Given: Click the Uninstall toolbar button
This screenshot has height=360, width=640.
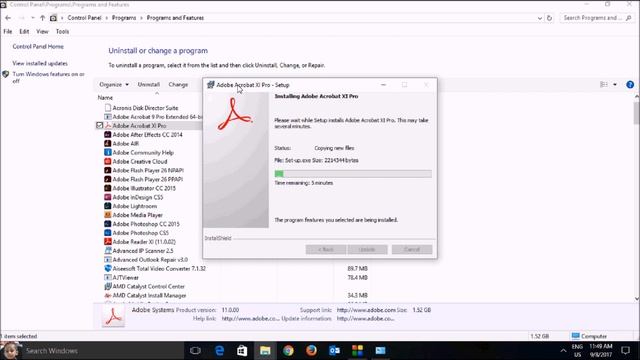Looking at the screenshot, I should [149, 84].
